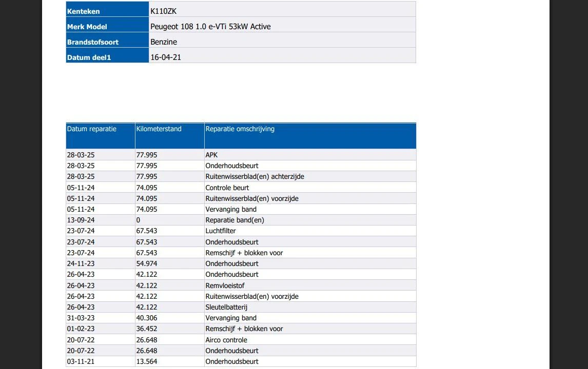Click the 16-04-21 Datum deel1 value

(165, 57)
